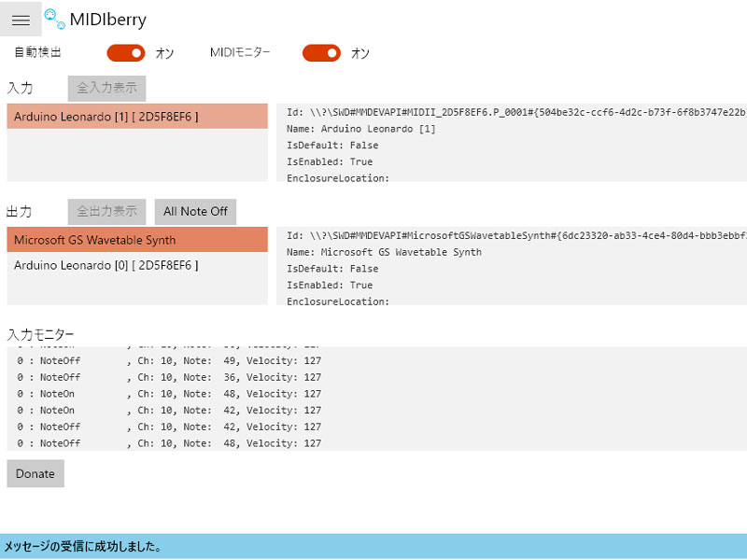Click the blue status message bar
This screenshot has width=747, height=560.
373,546
